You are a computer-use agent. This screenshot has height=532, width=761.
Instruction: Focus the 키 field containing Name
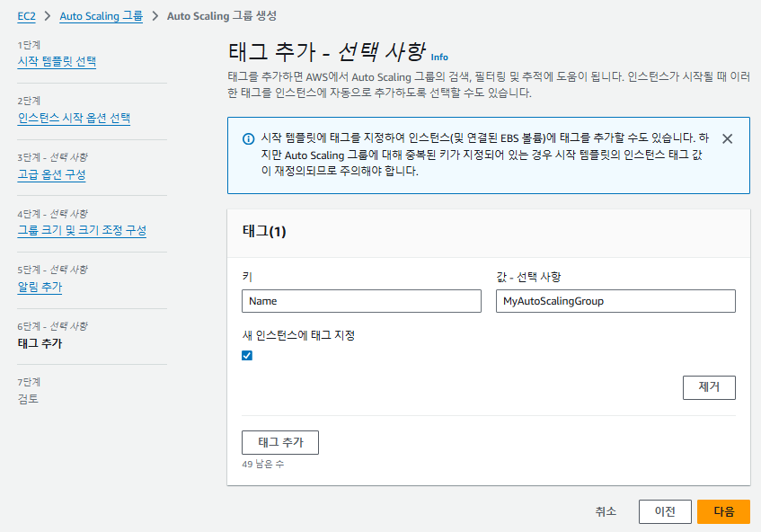click(361, 301)
